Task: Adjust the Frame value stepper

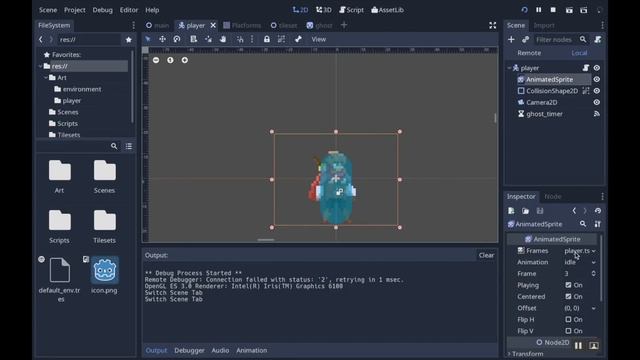Action: [x=593, y=273]
